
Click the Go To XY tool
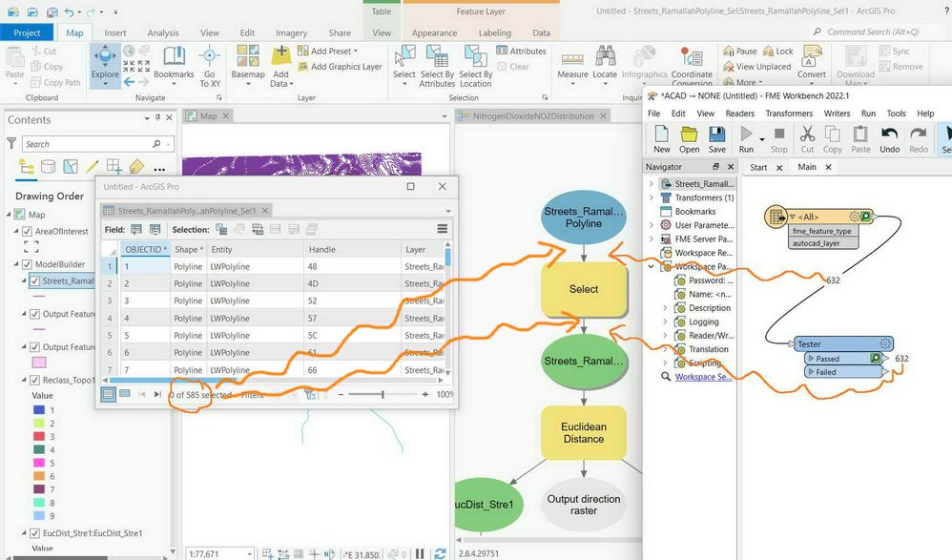pos(210,64)
